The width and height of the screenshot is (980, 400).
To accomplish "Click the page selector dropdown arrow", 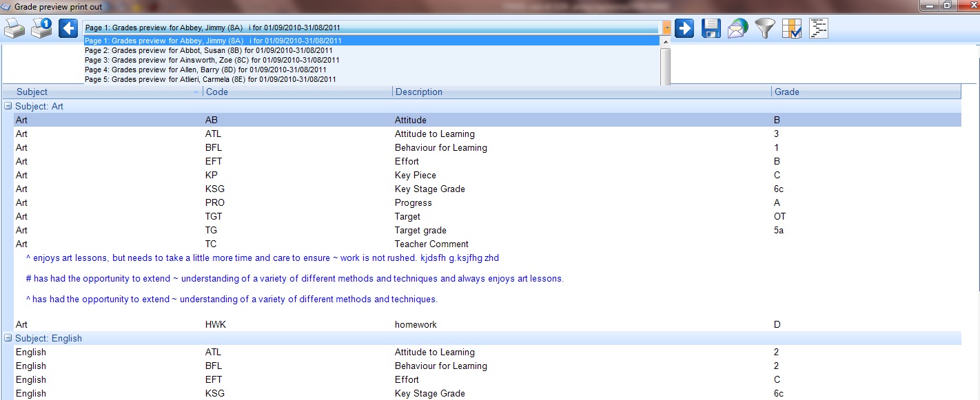I will click(x=666, y=28).
